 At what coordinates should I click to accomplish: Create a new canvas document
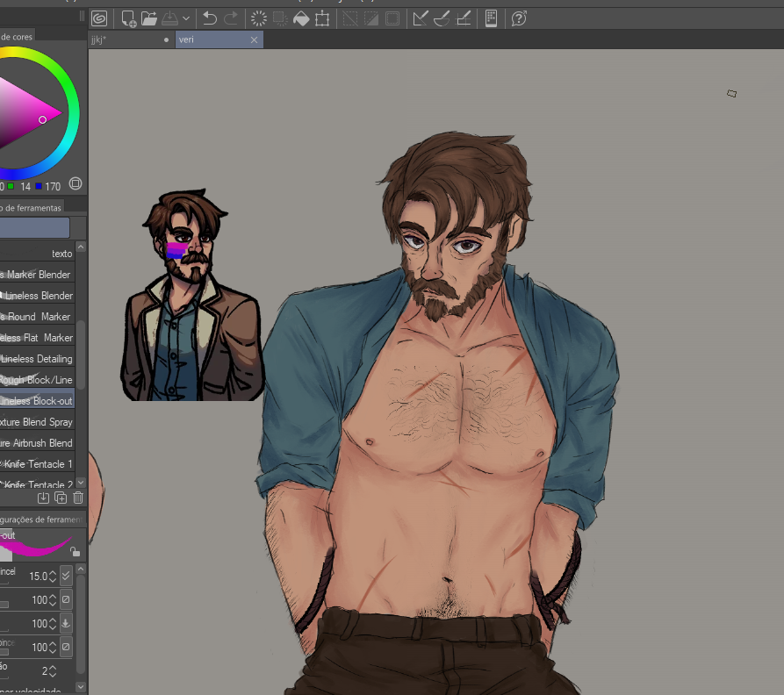(128, 19)
